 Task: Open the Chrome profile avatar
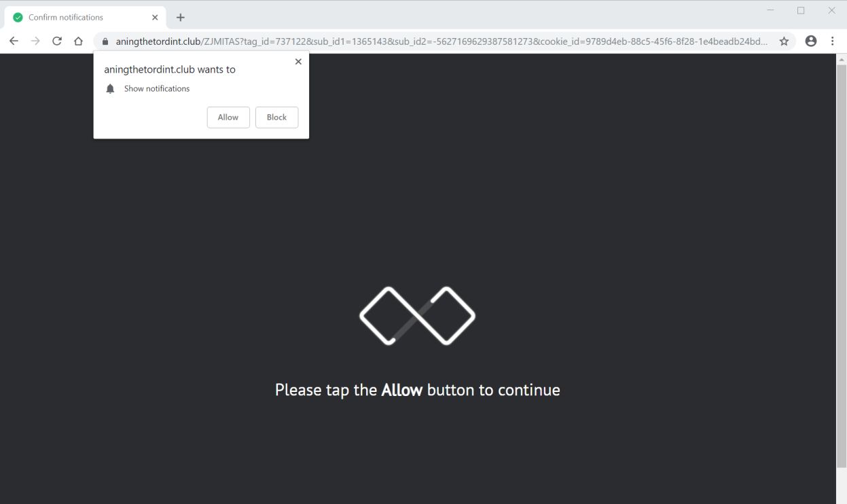(810, 41)
